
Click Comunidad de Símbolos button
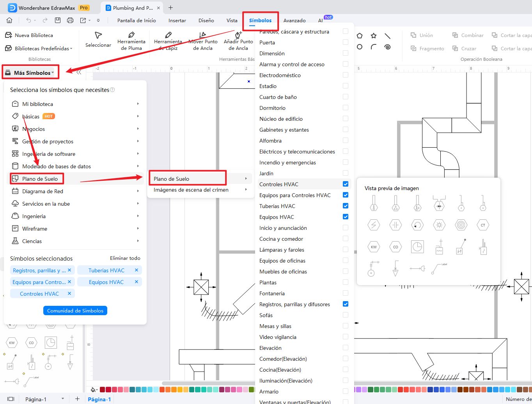75,310
